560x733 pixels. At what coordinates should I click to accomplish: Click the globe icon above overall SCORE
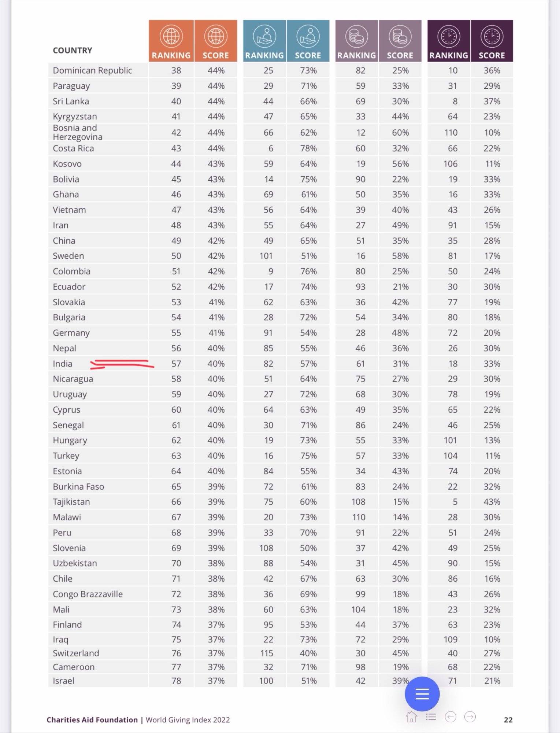(x=216, y=36)
